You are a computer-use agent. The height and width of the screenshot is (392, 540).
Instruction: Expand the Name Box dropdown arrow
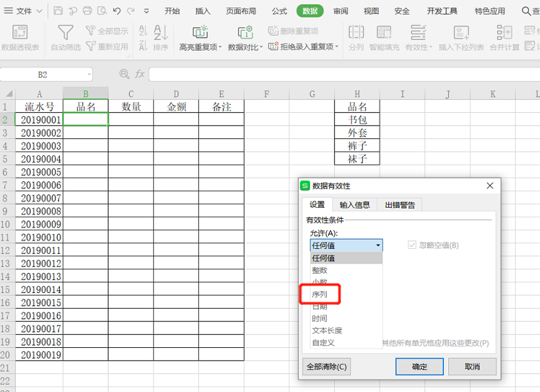coord(89,74)
